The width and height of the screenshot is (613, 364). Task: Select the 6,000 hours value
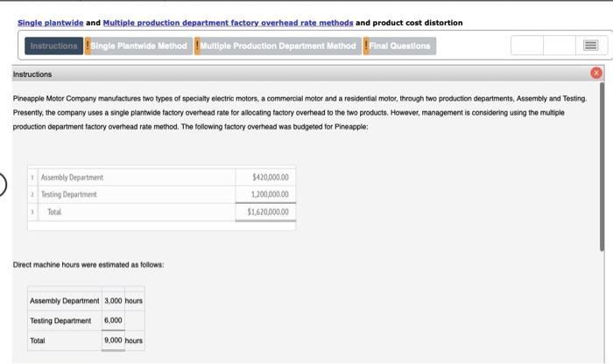pyautogui.click(x=113, y=320)
